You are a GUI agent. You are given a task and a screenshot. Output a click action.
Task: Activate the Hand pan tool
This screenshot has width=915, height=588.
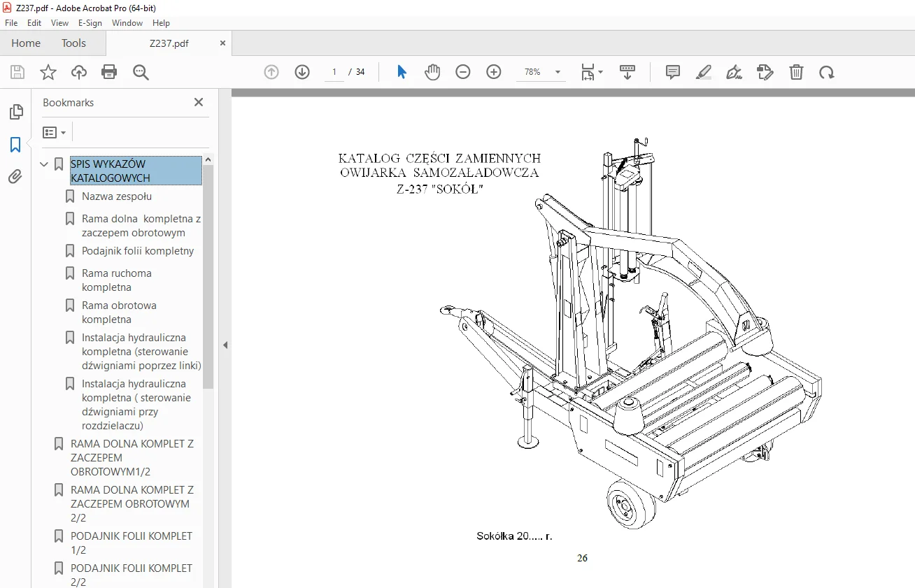[x=432, y=72]
